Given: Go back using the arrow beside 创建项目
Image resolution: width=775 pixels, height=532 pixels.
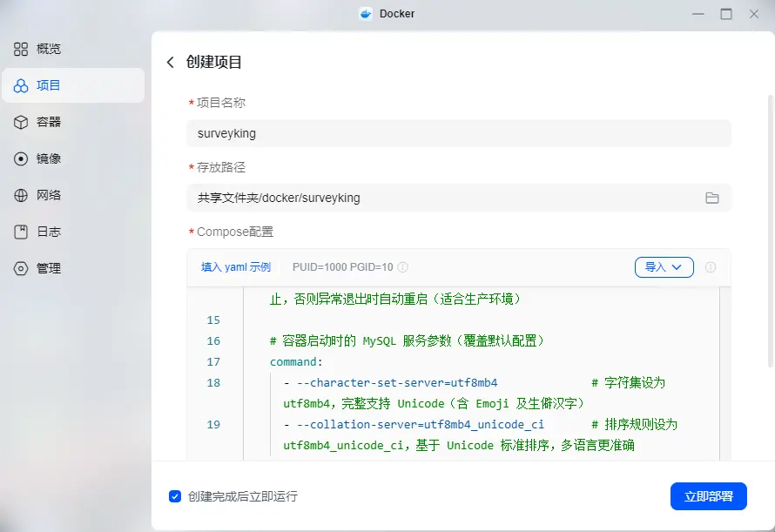Looking at the screenshot, I should 171,63.
